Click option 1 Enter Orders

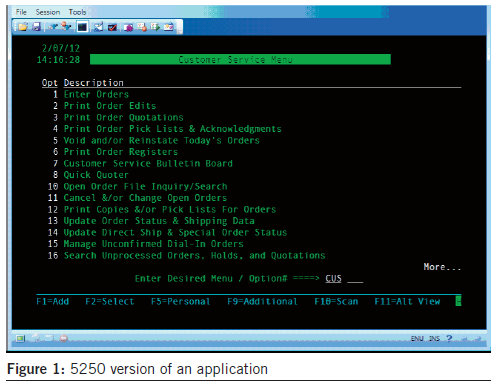point(96,94)
